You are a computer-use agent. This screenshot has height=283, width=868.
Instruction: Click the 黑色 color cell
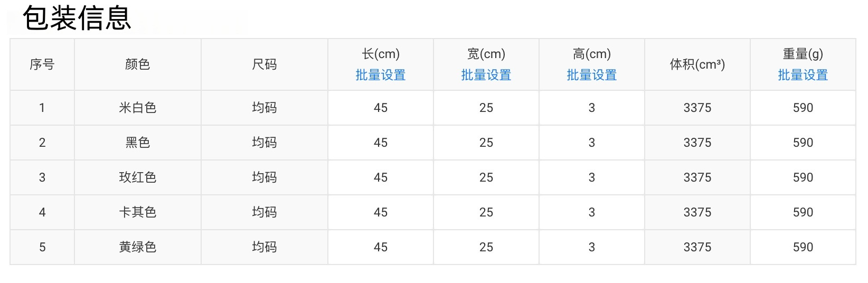138,143
